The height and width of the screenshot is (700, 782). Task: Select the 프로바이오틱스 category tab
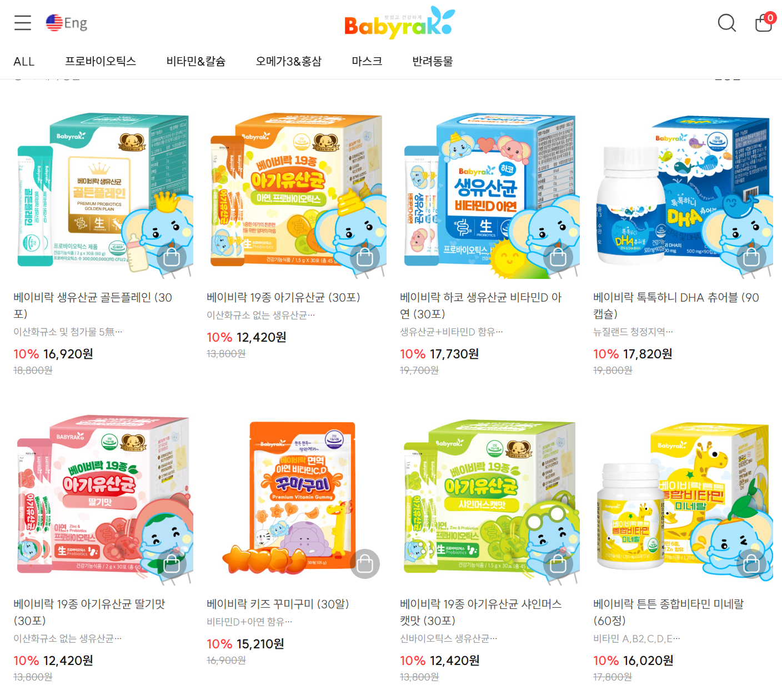pyautogui.click(x=101, y=61)
